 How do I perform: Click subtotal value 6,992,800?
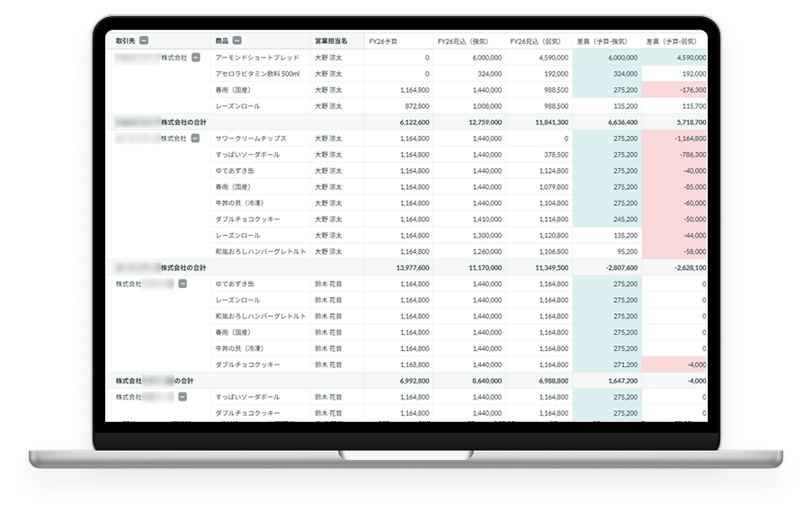(x=398, y=381)
